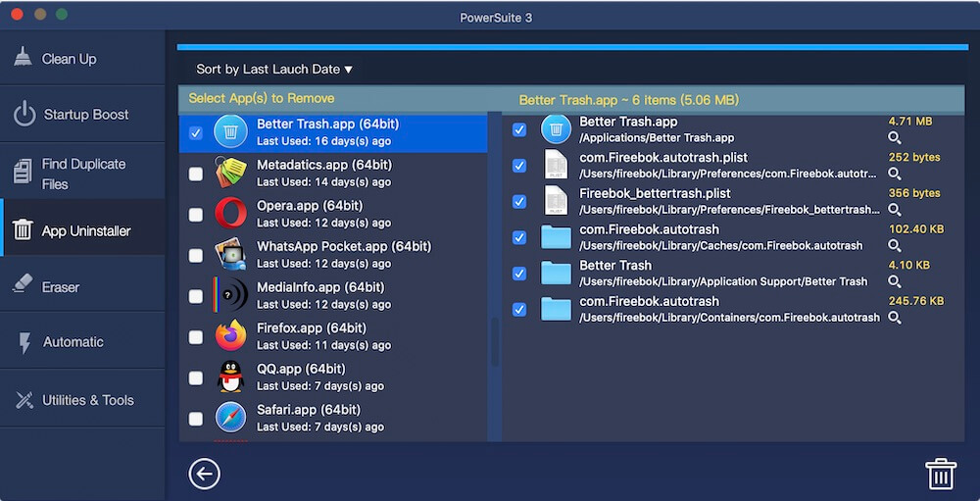Uncheck the com.Fireebok.autotrash.plist checkbox

pos(519,166)
